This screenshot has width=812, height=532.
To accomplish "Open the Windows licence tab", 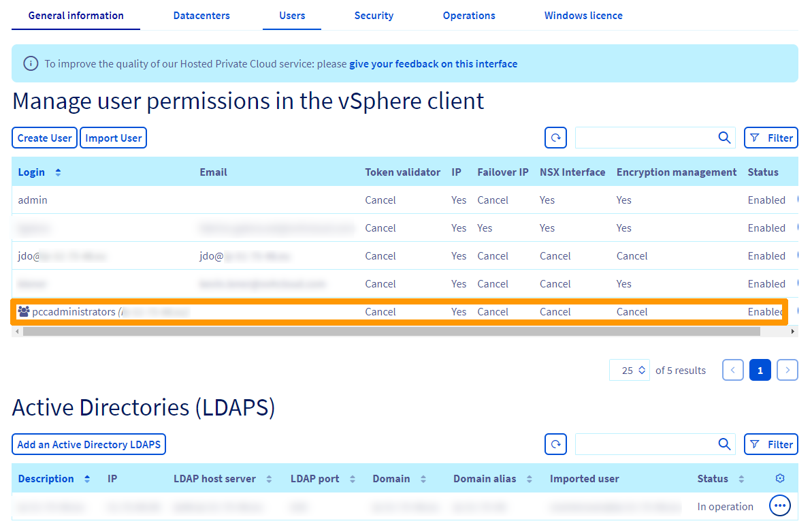I will point(583,16).
